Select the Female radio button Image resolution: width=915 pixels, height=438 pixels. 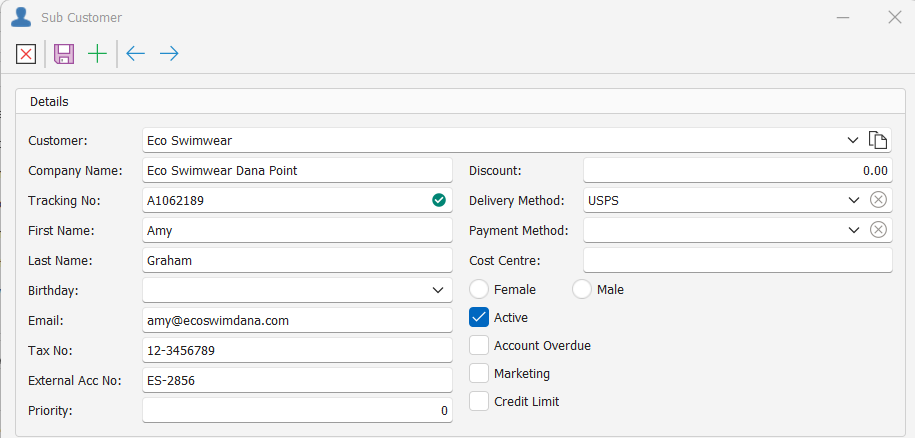pos(479,289)
